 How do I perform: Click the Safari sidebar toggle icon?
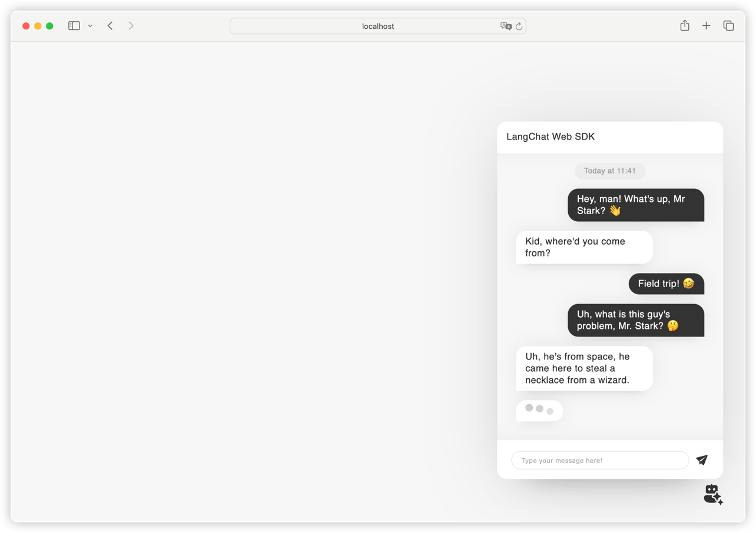pyautogui.click(x=74, y=26)
